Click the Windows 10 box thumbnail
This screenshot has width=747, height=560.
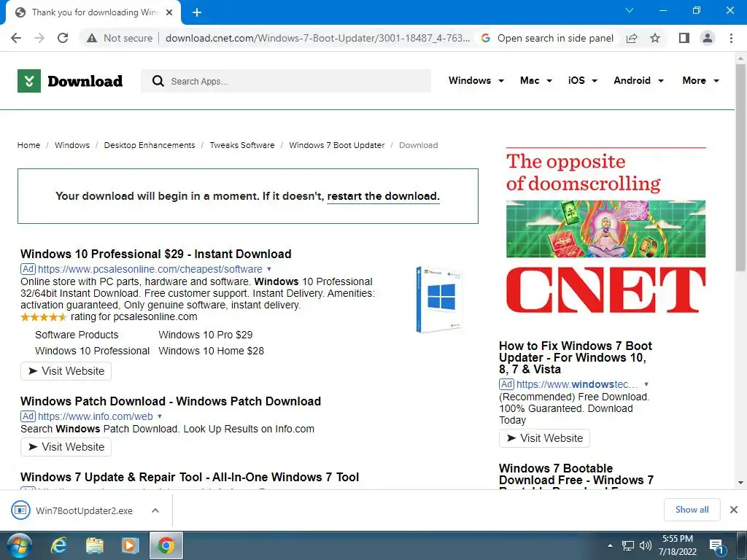pos(438,299)
